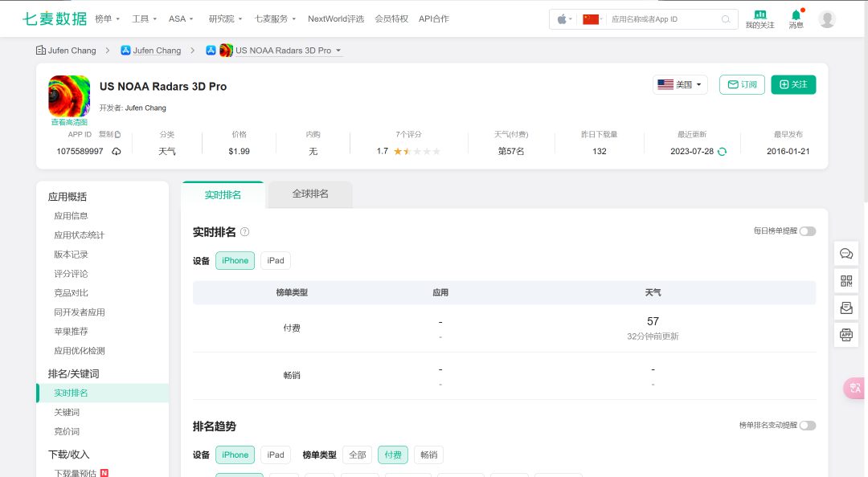The image size is (868, 477).
Task: Select the China flag region icon
Action: [592, 19]
